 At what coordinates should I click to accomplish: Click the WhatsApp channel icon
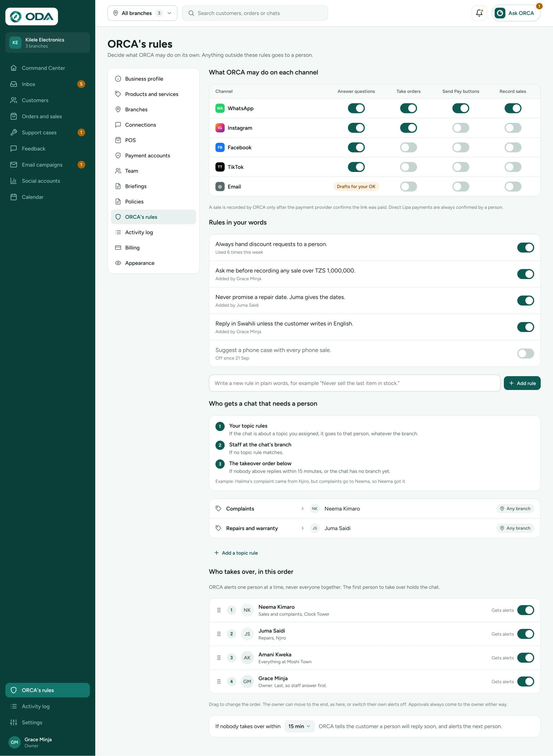tap(220, 108)
